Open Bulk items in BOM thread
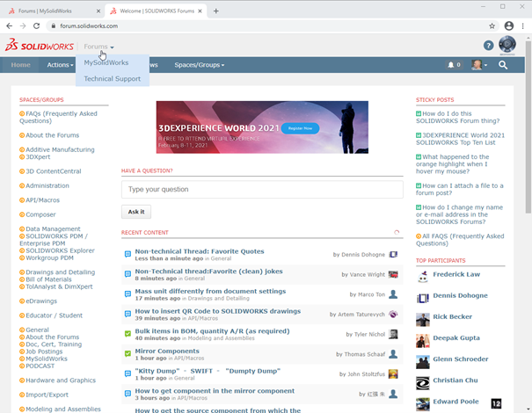Screen dimensions: 532x413 213,331
